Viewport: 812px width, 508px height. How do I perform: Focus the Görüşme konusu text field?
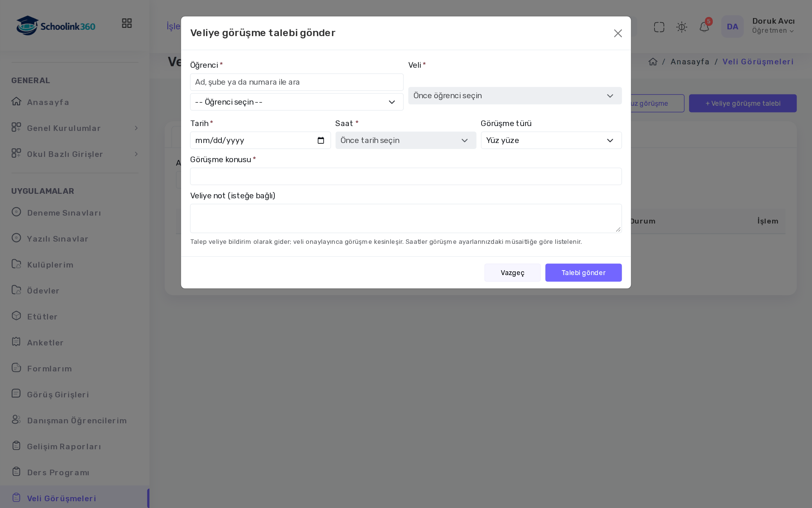406,176
